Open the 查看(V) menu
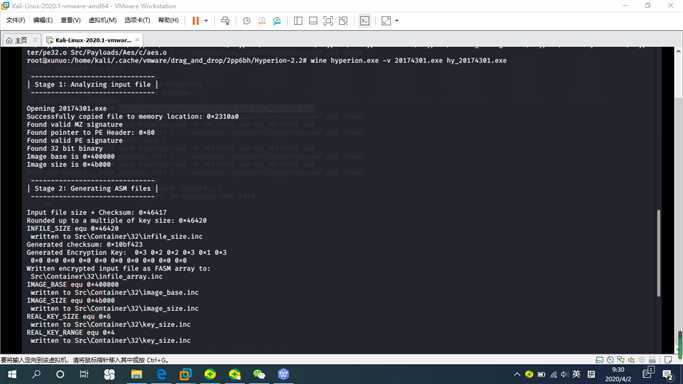Viewport: 683px width, 384px height. (x=70, y=20)
